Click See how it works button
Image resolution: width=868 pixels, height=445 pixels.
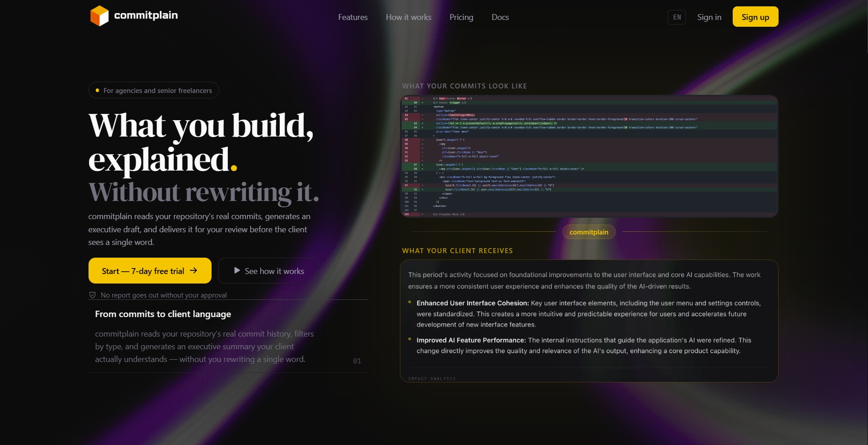pyautogui.click(x=268, y=271)
